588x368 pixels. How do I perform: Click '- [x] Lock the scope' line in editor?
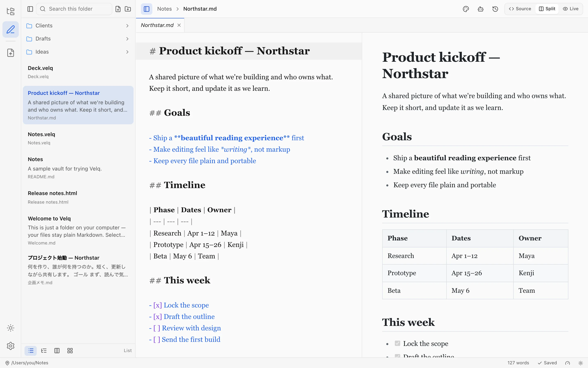pyautogui.click(x=179, y=305)
